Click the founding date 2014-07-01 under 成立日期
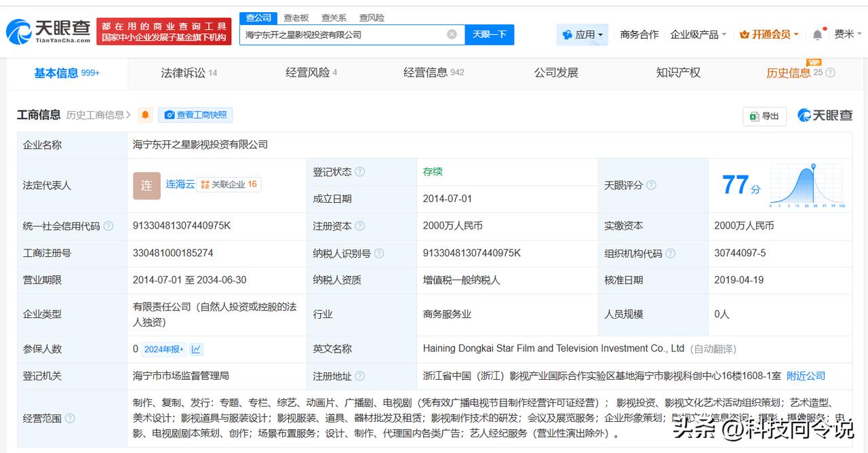Viewport: 868px width, 453px height. tap(448, 199)
